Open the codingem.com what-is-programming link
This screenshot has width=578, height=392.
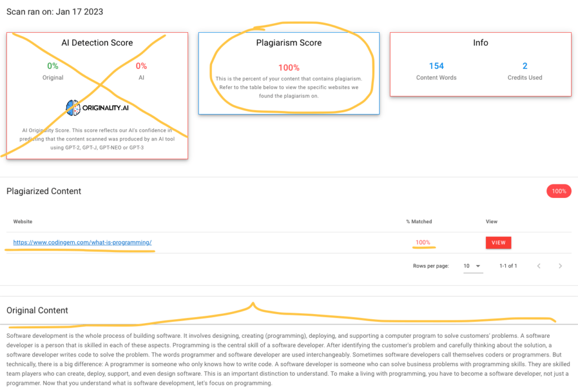(82, 243)
